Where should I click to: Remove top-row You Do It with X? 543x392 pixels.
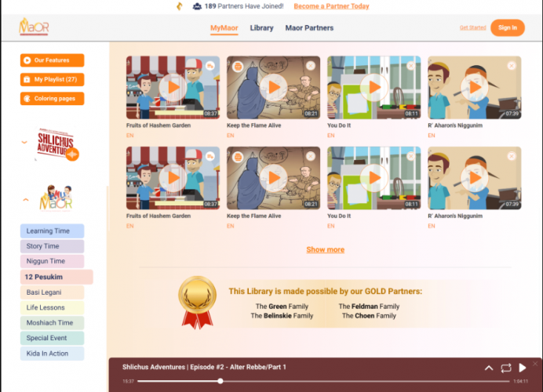[411, 66]
